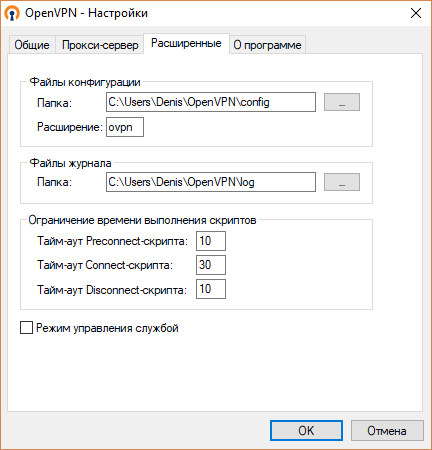Click the log folder path field
The image size is (432, 450).
[211, 182]
